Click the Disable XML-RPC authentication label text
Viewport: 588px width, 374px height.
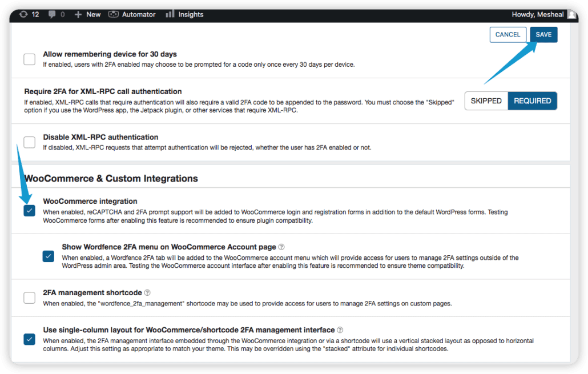click(x=100, y=137)
